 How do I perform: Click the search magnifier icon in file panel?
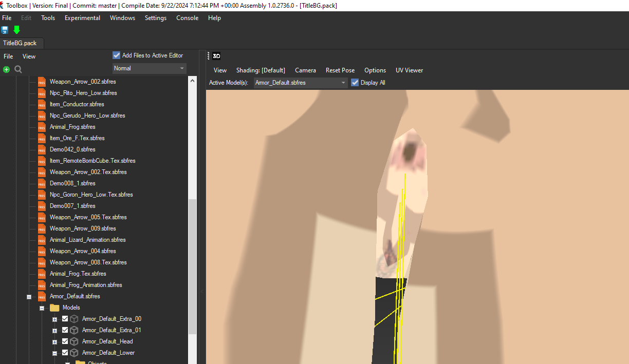(18, 69)
